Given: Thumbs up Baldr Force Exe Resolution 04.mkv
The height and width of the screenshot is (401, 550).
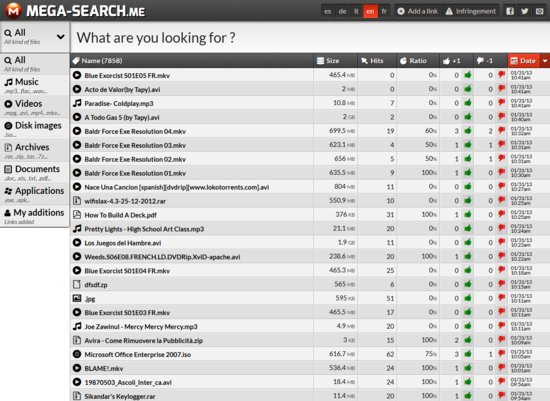Looking at the screenshot, I should click(468, 131).
